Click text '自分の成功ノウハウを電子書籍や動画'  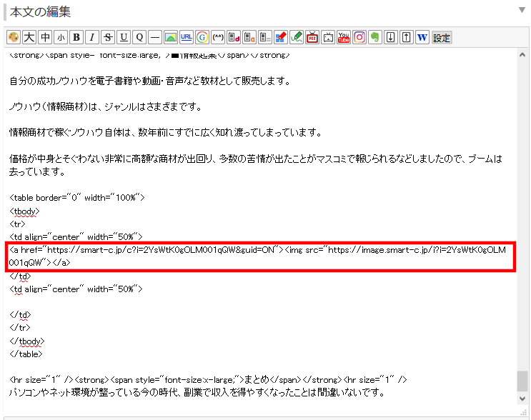[x=84, y=81]
